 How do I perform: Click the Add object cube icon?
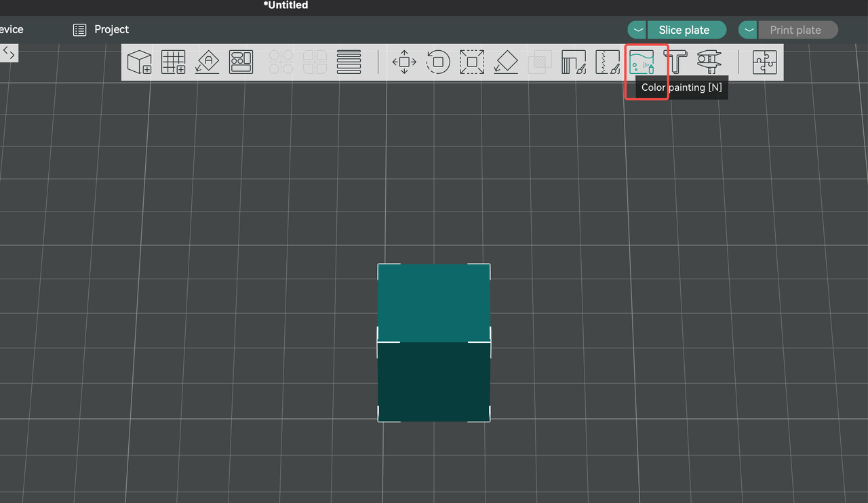point(139,62)
